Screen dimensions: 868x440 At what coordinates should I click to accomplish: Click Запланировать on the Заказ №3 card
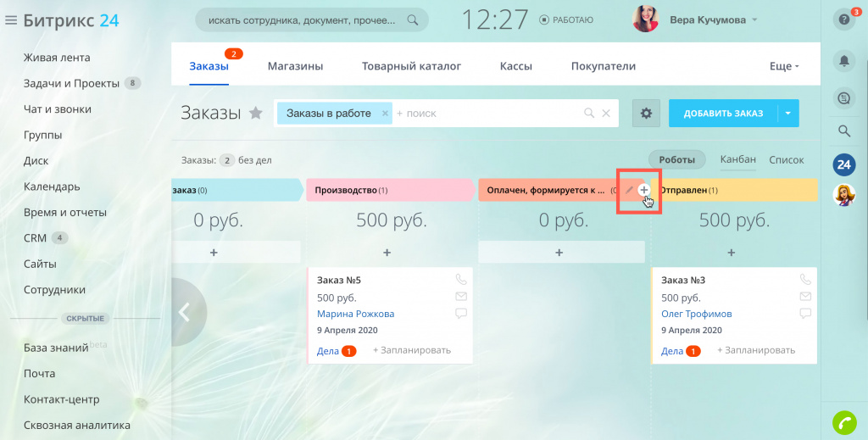coord(756,350)
